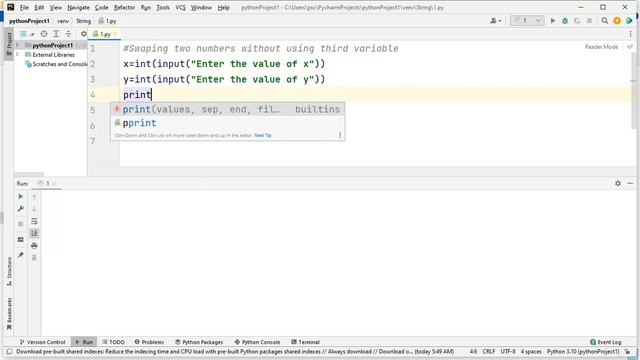Expand the pythonProject1 tree node
The height and width of the screenshot is (360, 640).
coord(18,45)
